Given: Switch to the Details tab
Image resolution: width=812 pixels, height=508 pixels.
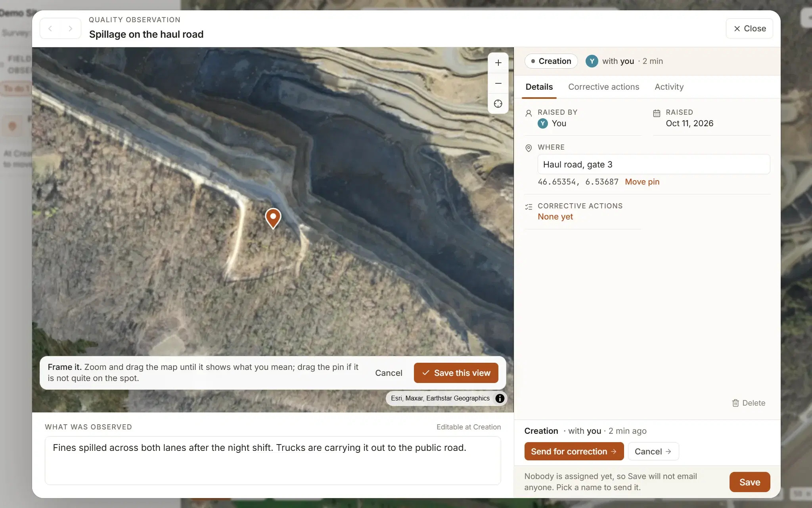Looking at the screenshot, I should click(x=539, y=87).
